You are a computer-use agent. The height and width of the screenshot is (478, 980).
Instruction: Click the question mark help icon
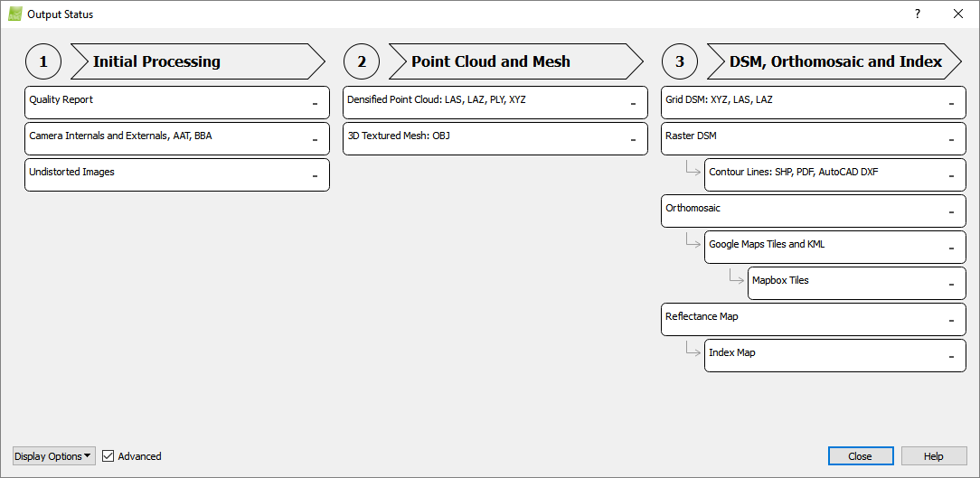pos(918,14)
